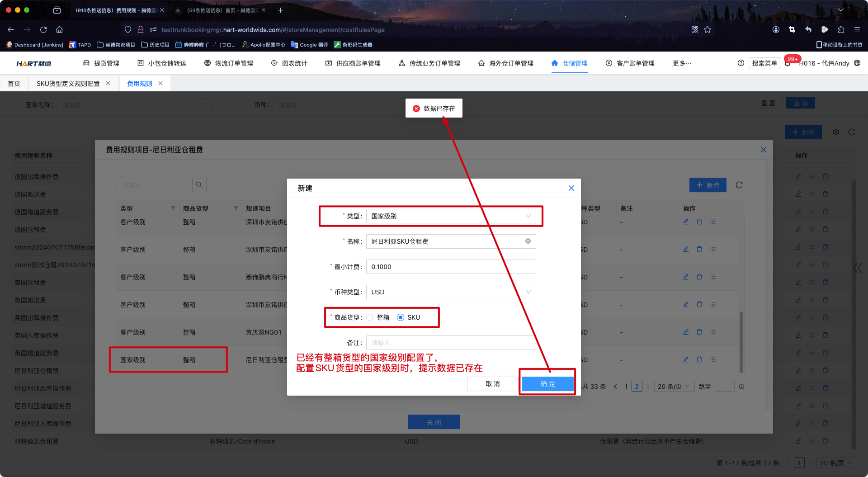This screenshot has width=868, height=477.
Task: Click the edit pencil icon in the 国家级别 row
Action: (x=686, y=360)
